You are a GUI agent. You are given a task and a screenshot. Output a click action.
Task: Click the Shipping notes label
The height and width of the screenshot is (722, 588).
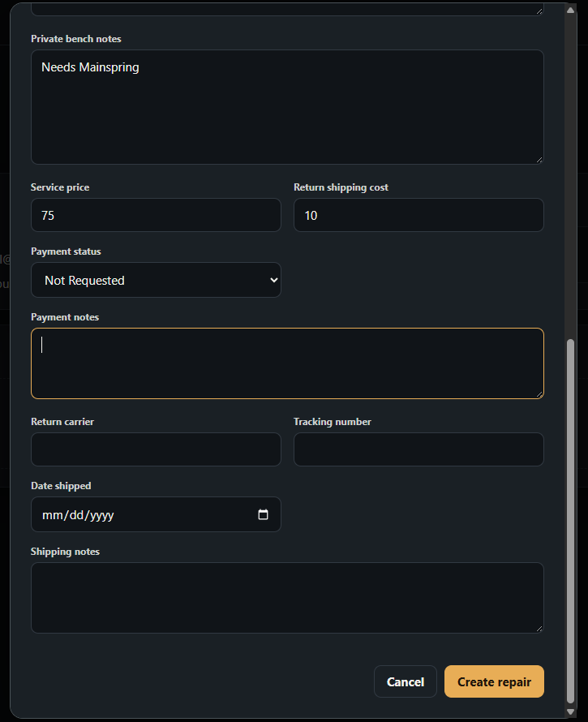click(65, 552)
